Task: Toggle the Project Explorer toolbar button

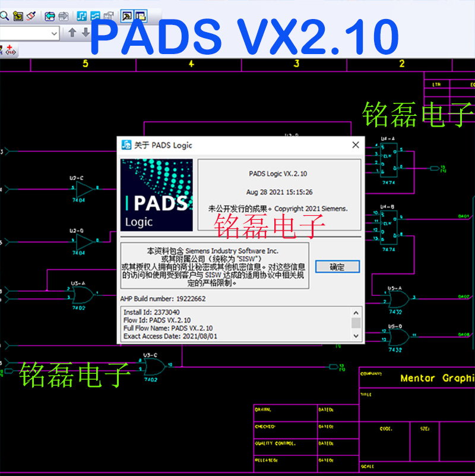Action: (141, 16)
